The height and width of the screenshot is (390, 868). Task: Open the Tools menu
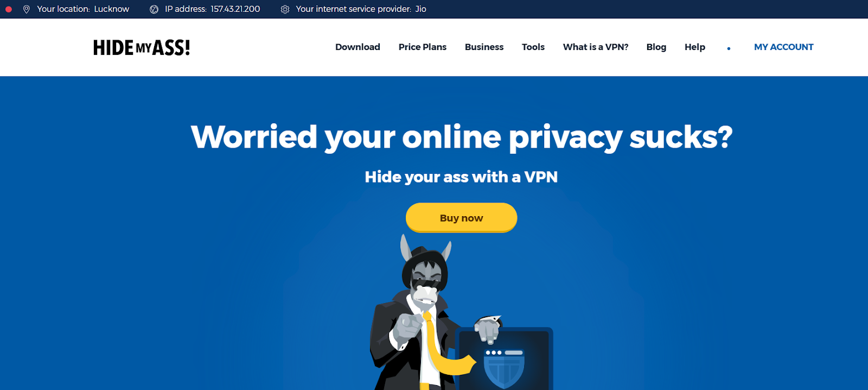pos(533,47)
